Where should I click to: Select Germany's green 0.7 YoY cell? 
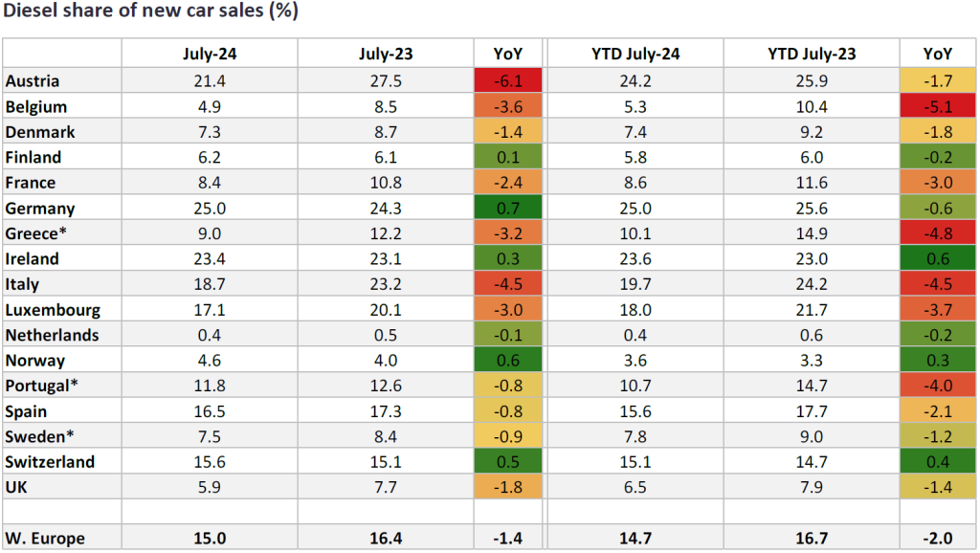pyautogui.click(x=507, y=209)
